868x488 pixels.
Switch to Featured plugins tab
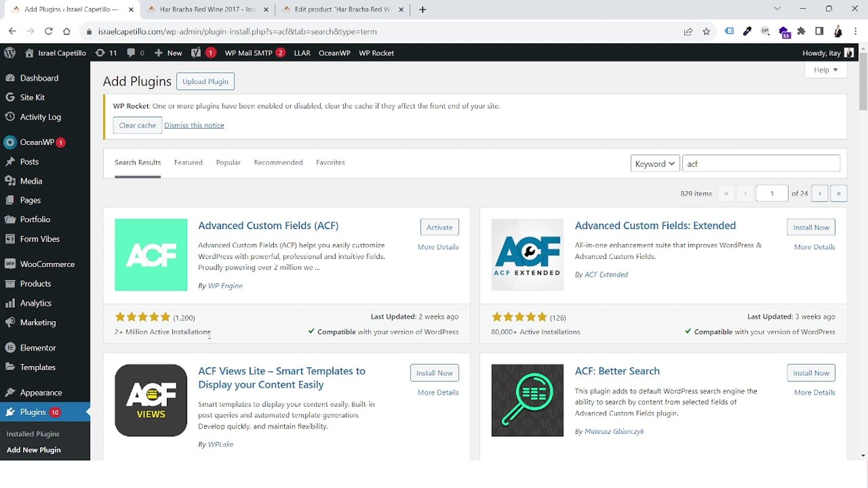[188, 163]
